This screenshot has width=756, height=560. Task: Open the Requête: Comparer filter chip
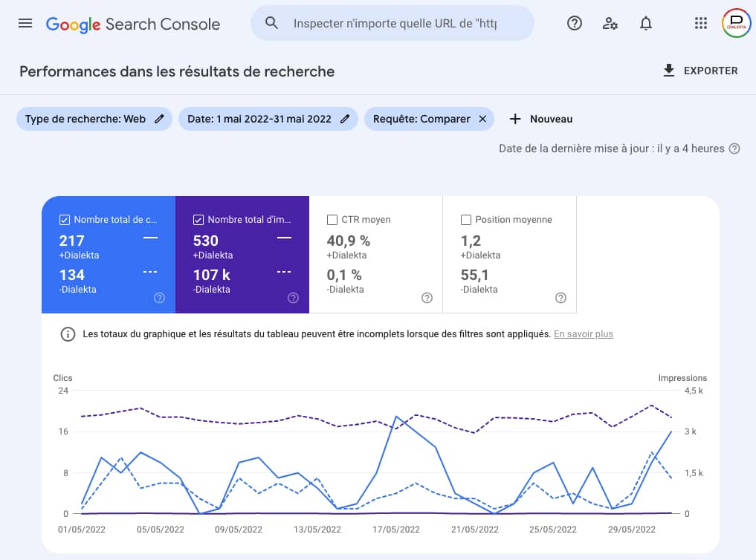pyautogui.click(x=421, y=119)
